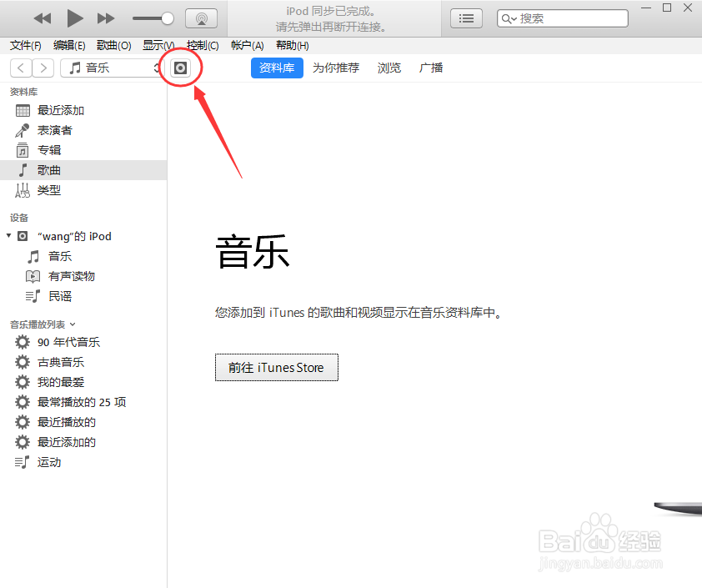The image size is (702, 588).
Task: Click the 前往 iTunes Store button
Action: 276,367
